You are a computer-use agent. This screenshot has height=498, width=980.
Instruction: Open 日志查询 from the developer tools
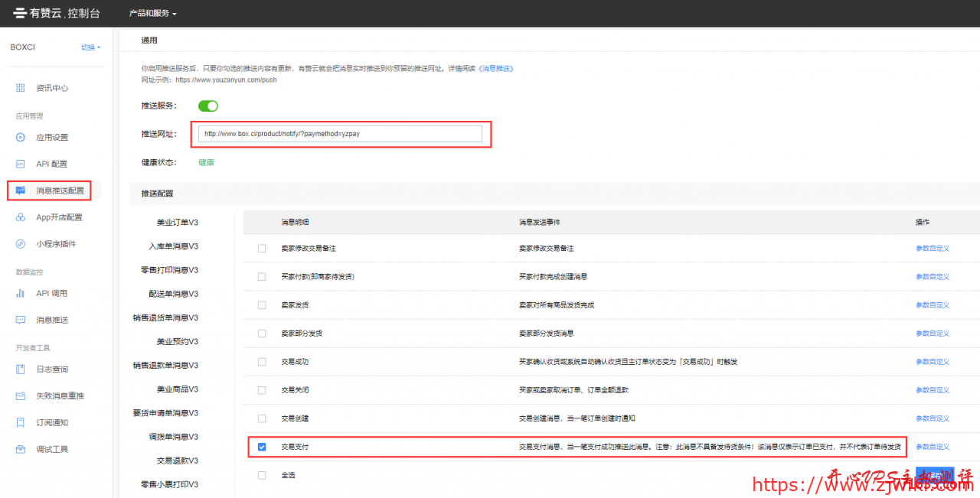click(x=18, y=369)
